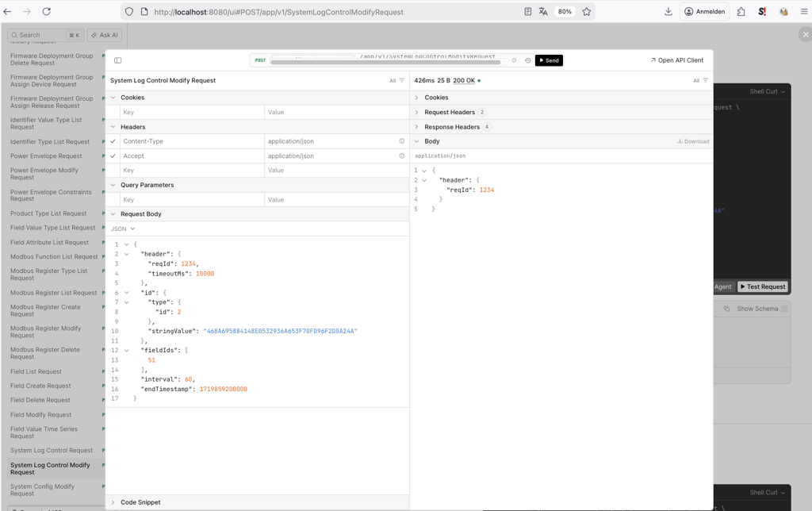The image size is (812, 511).
Task: Collapse the request Headers section
Action: pos(113,127)
